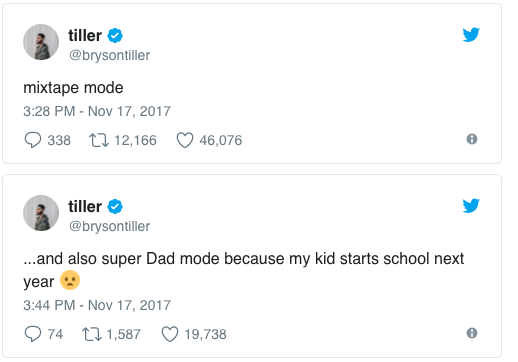Retweet the 'super Dad mode' tweet

coord(92,334)
